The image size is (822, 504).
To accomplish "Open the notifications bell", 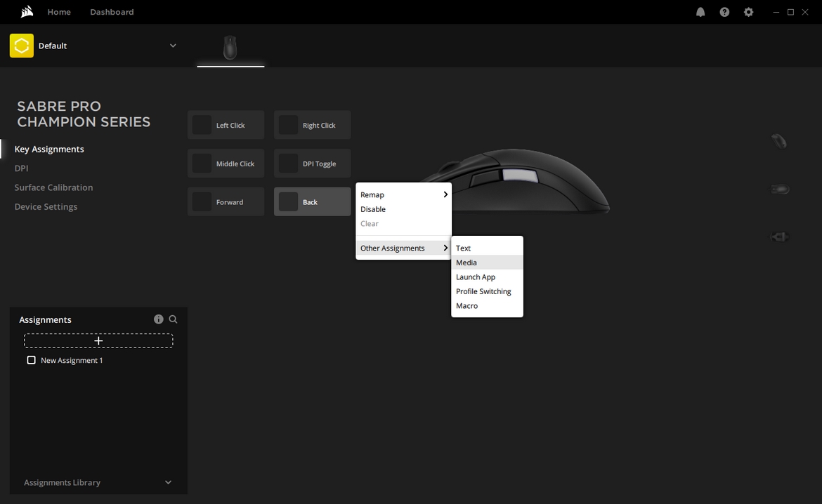I will click(700, 12).
